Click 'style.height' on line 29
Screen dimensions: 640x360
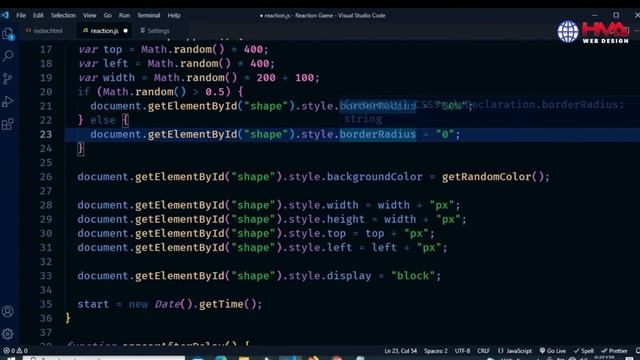[327, 219]
